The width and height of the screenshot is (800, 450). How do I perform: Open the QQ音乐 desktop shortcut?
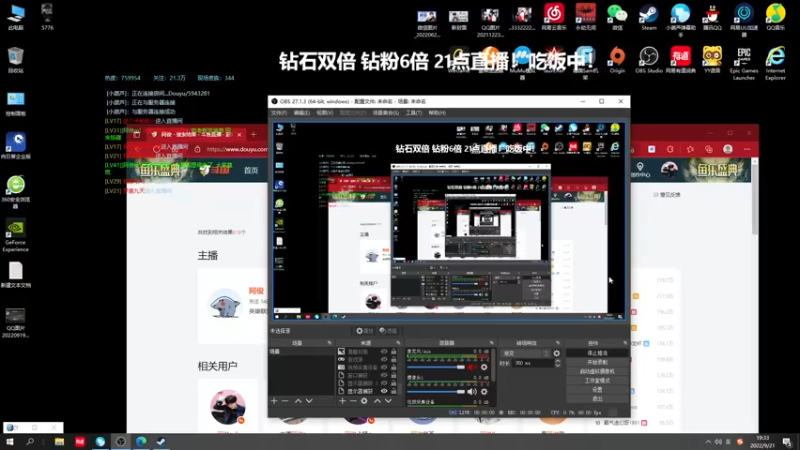pyautogui.click(x=775, y=17)
